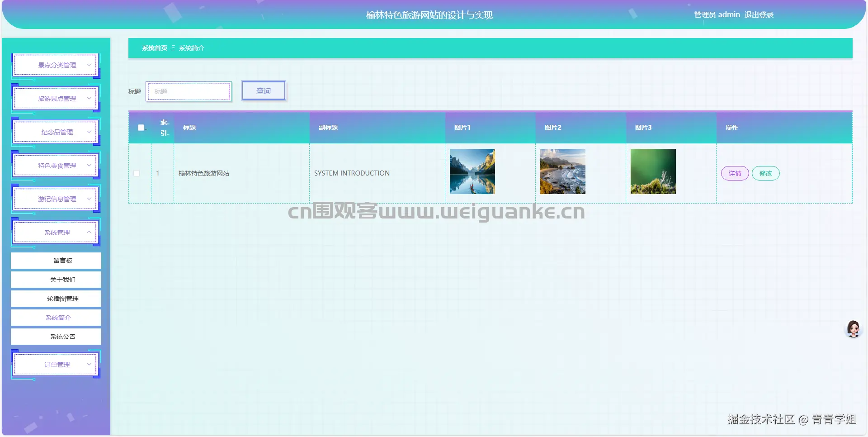Select the 系统简介 submenu item

(x=56, y=318)
